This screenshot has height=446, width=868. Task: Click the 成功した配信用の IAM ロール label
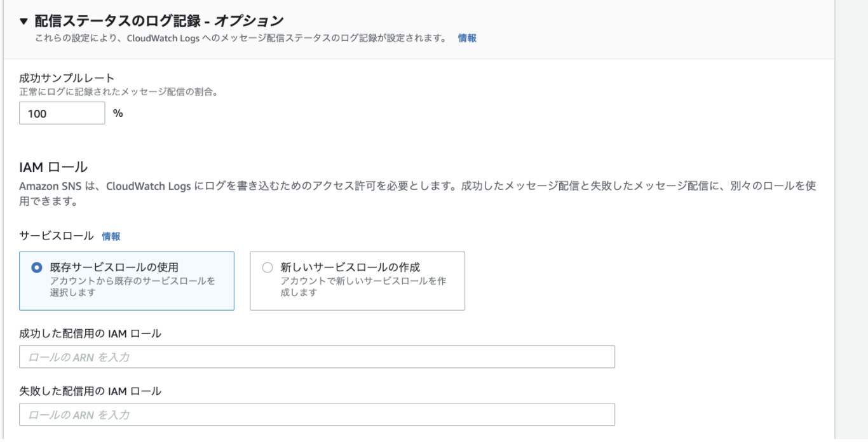point(90,334)
